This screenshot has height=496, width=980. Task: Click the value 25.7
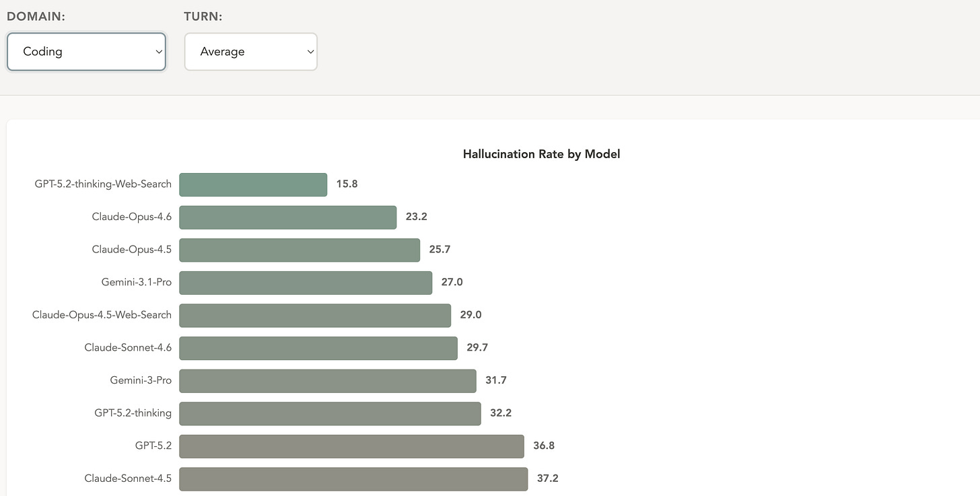tap(440, 250)
